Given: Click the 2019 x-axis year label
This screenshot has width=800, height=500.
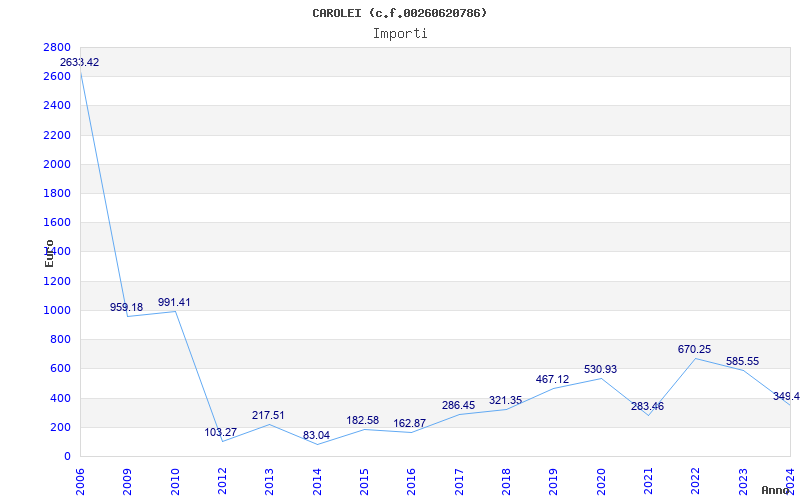Looking at the screenshot, I should click(x=554, y=482).
